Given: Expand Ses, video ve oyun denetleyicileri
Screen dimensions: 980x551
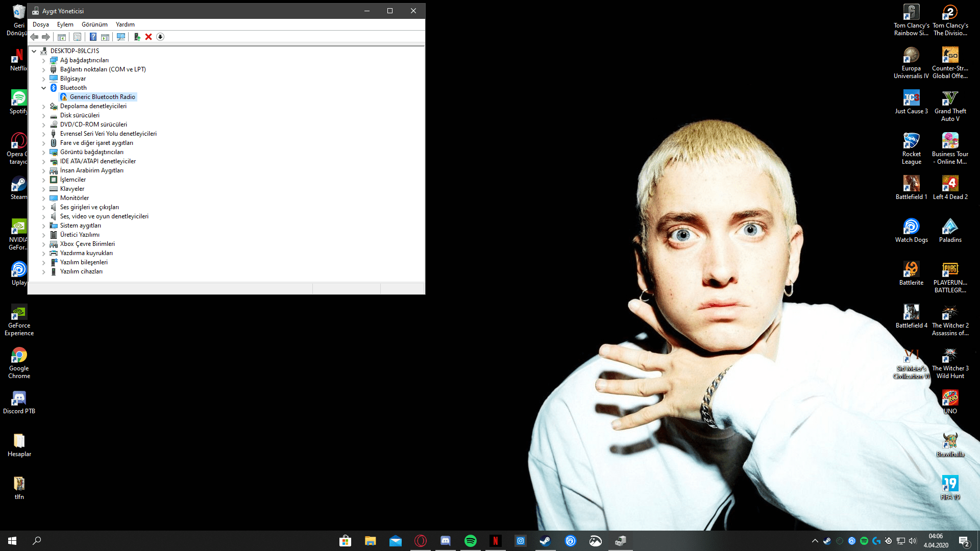Looking at the screenshot, I should [44, 216].
